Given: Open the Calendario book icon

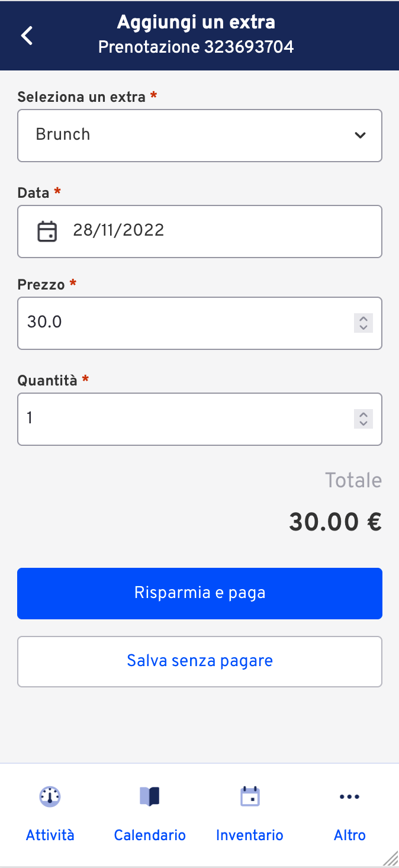Looking at the screenshot, I should (x=150, y=797).
